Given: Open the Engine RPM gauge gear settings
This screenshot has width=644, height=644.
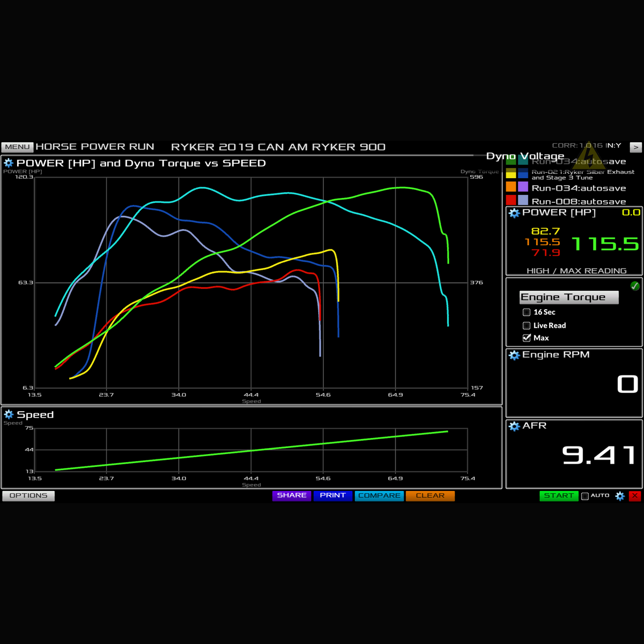Looking at the screenshot, I should tap(514, 355).
